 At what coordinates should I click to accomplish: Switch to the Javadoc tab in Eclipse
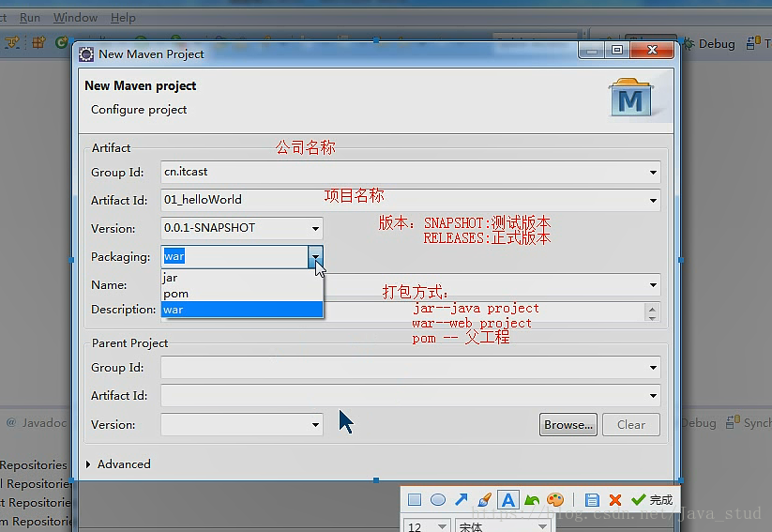click(x=37, y=422)
